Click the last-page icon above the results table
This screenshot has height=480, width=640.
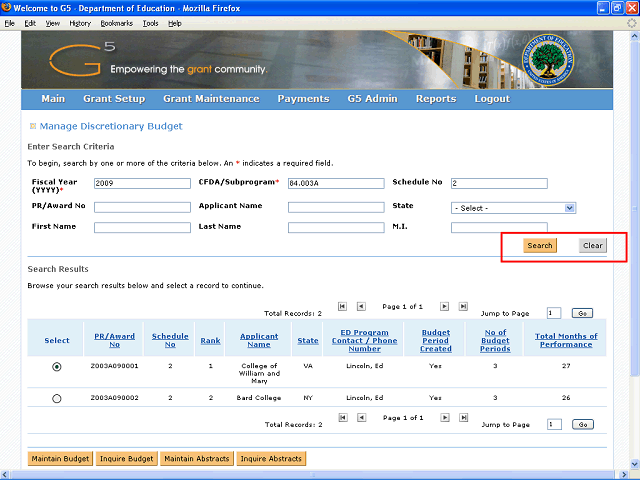[x=462, y=306]
